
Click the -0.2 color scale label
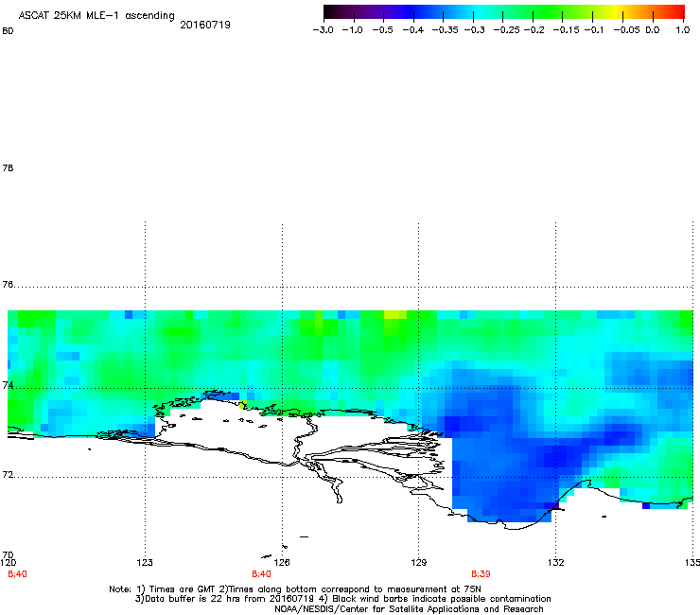click(534, 30)
